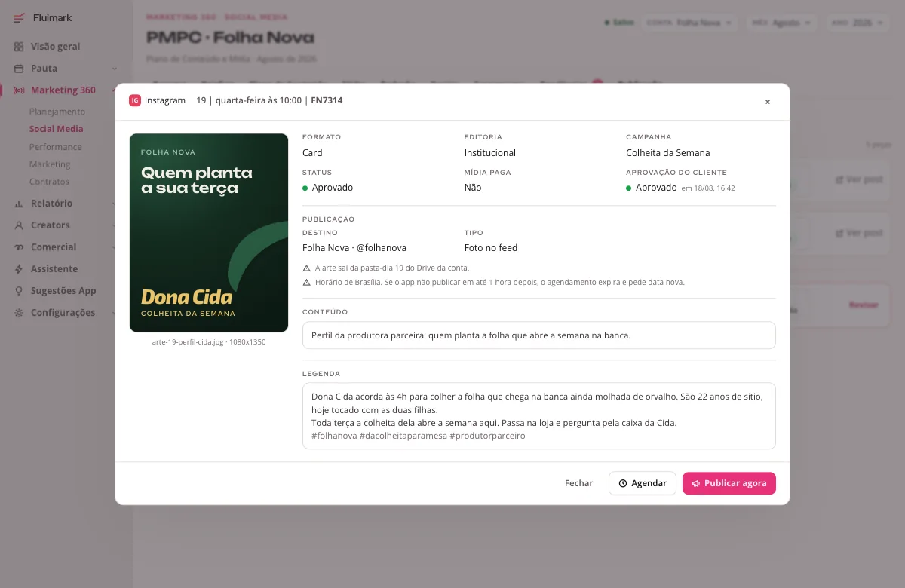This screenshot has width=905, height=588.
Task: Click the Instagram label in dialog header
Action: tap(165, 100)
